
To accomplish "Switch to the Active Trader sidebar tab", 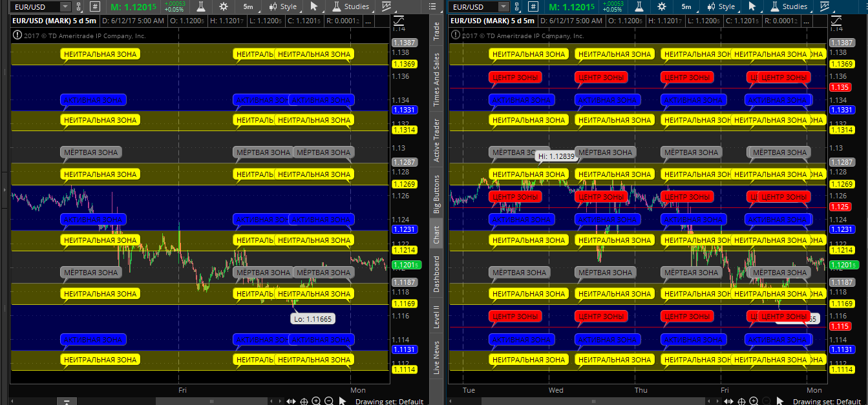I will [436, 140].
